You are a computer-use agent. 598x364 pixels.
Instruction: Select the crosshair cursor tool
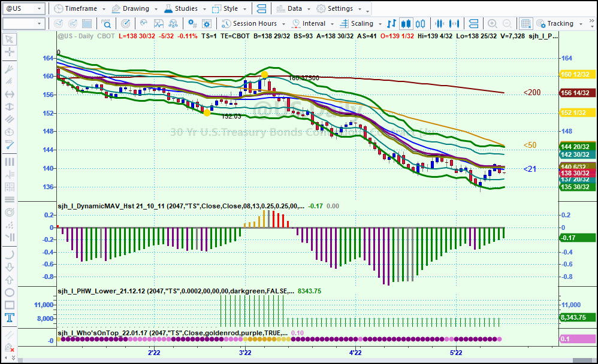pyautogui.click(x=9, y=52)
